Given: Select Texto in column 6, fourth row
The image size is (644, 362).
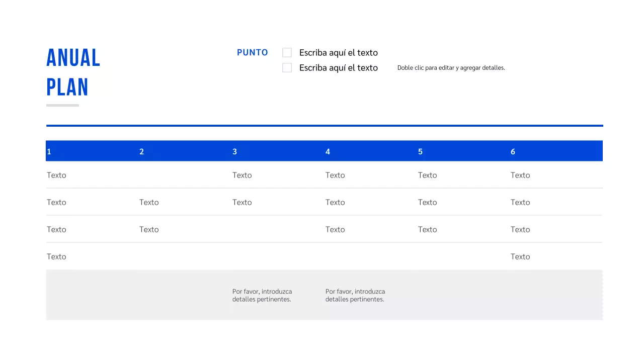Looking at the screenshot, I should pos(520,257).
